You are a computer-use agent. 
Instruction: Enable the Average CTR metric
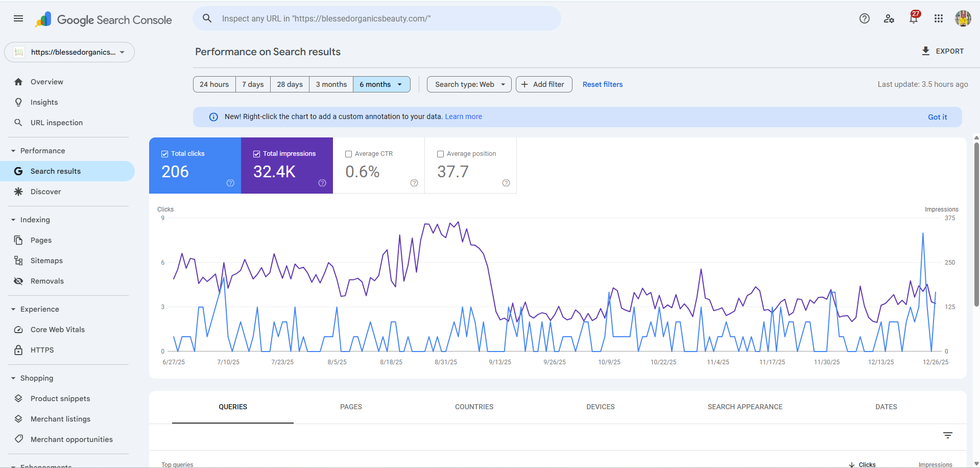(x=348, y=154)
